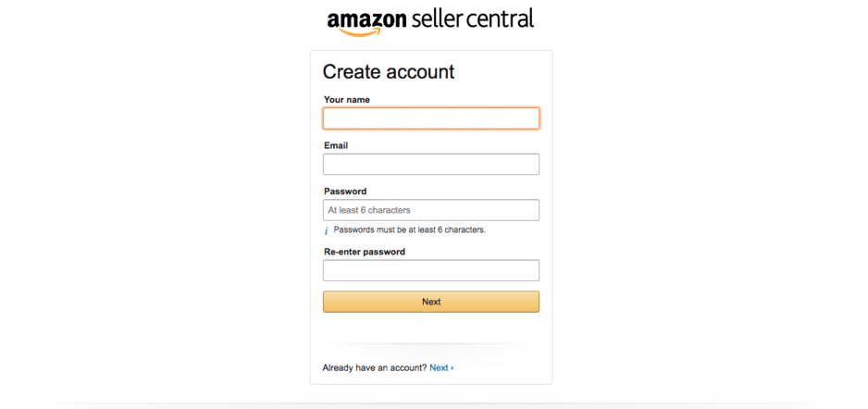Click the blue info icon under Password
This screenshot has height=409, width=868.
(326, 230)
